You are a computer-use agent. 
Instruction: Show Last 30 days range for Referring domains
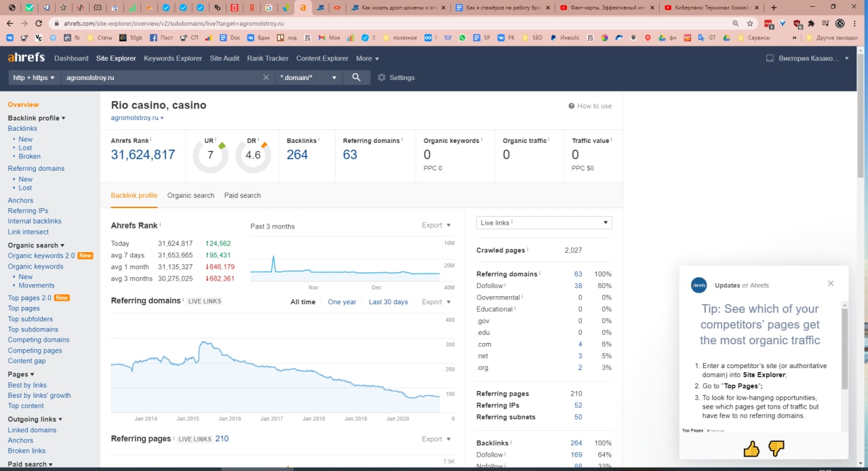tap(389, 302)
